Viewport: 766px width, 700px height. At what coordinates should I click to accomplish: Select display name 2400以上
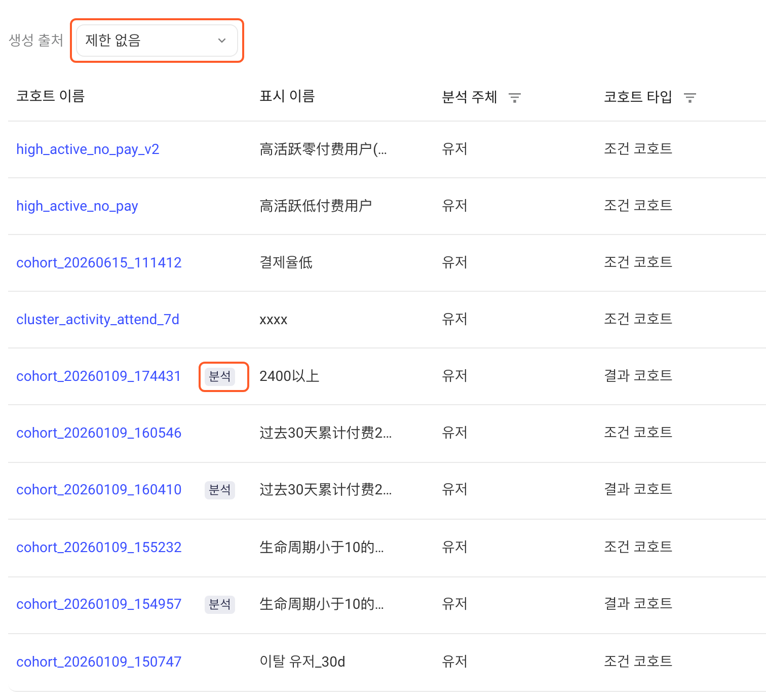click(289, 376)
